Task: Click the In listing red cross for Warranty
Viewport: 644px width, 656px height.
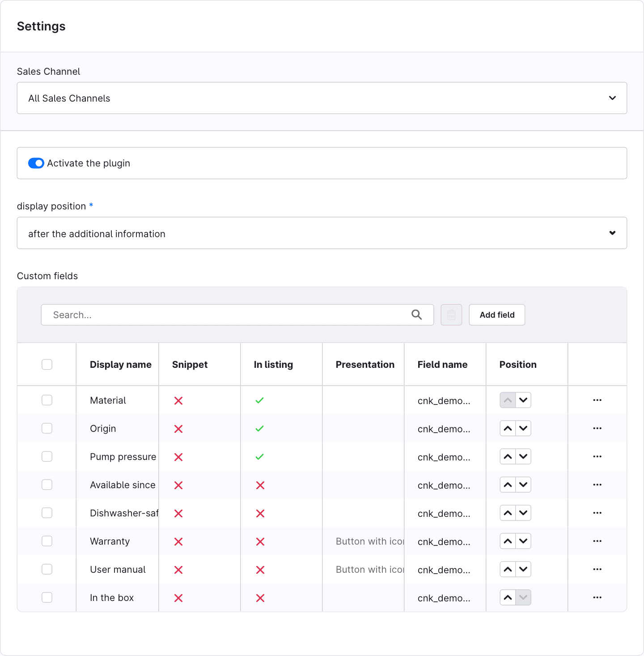Action: click(x=260, y=541)
